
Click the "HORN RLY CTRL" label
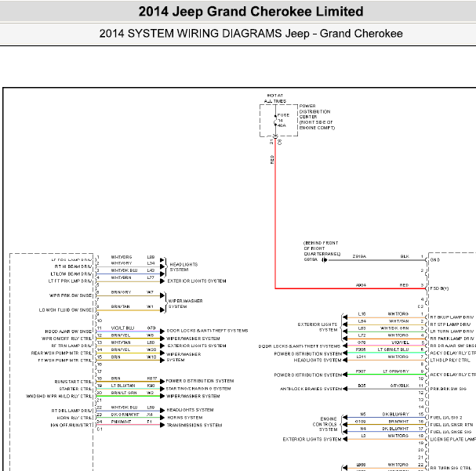[74, 418]
